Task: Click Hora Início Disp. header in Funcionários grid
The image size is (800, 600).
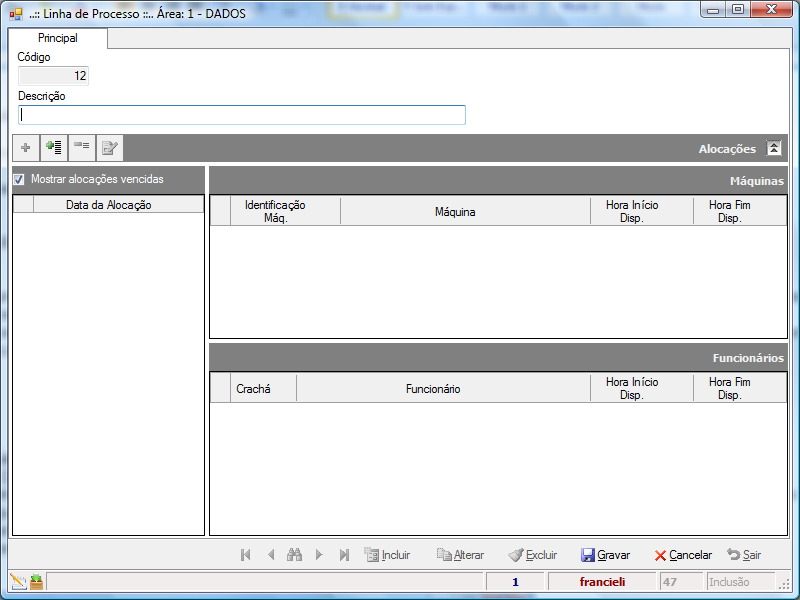Action: point(642,388)
